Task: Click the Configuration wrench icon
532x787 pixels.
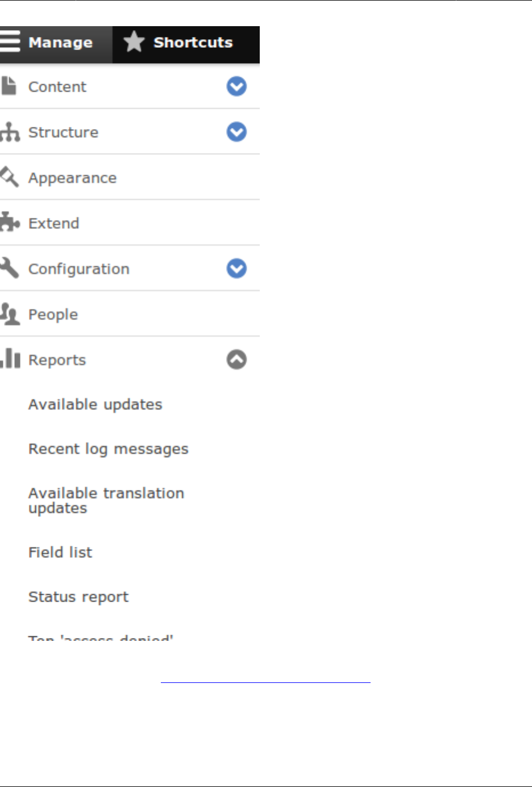Action: [x=10, y=268]
